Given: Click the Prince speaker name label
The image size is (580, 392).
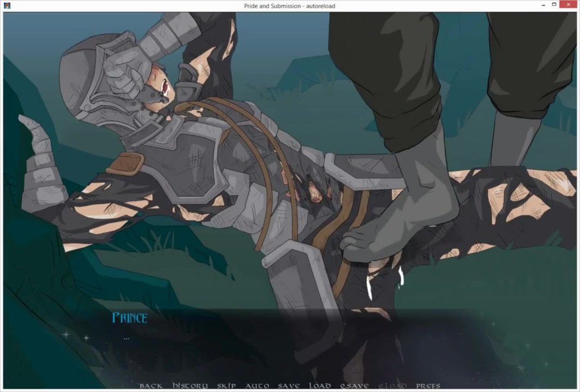Looking at the screenshot, I should tap(130, 318).
